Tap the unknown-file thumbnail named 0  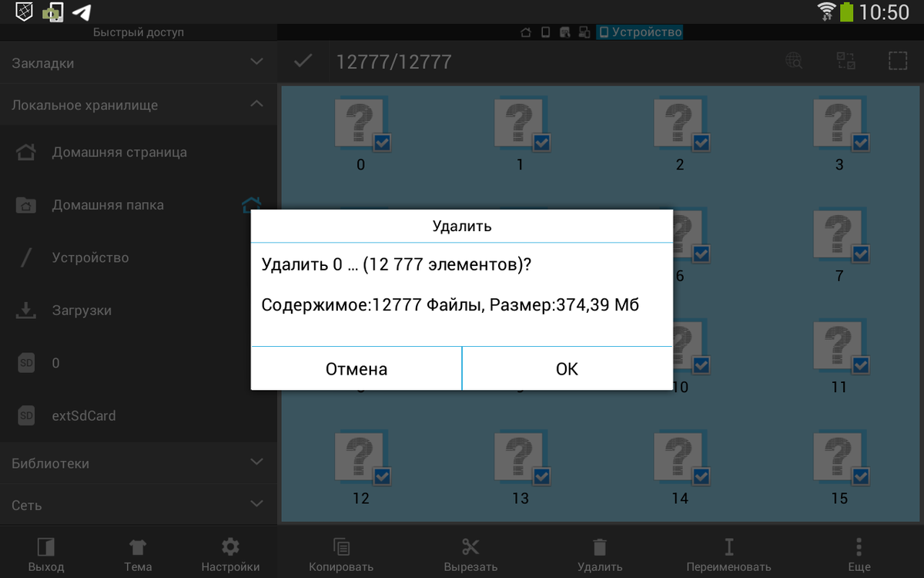[360, 123]
